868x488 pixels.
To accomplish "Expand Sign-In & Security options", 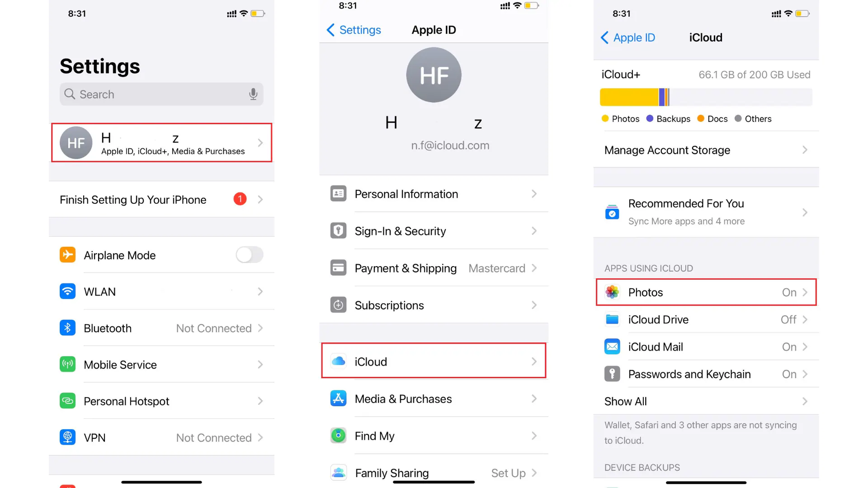I will (434, 231).
